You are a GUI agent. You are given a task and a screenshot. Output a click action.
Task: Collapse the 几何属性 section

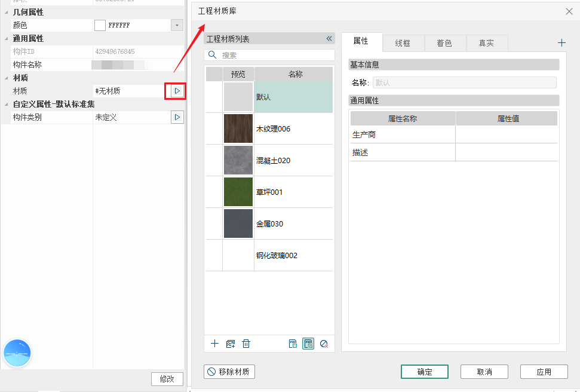[5, 13]
